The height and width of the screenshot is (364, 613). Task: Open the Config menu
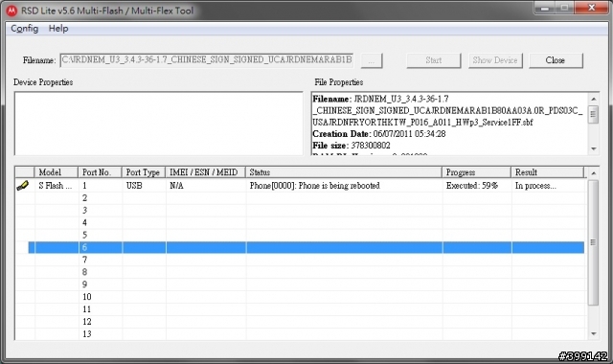pyautogui.click(x=24, y=29)
